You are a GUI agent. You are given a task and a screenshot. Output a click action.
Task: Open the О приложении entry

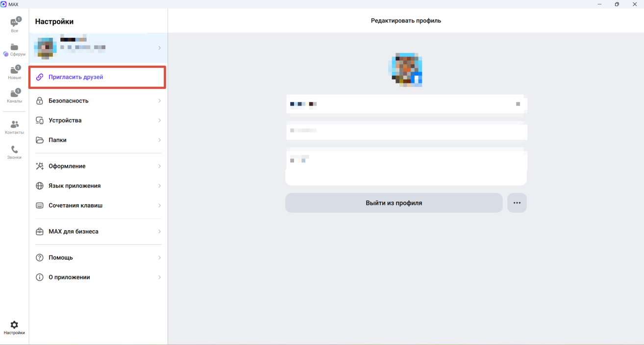click(x=98, y=277)
